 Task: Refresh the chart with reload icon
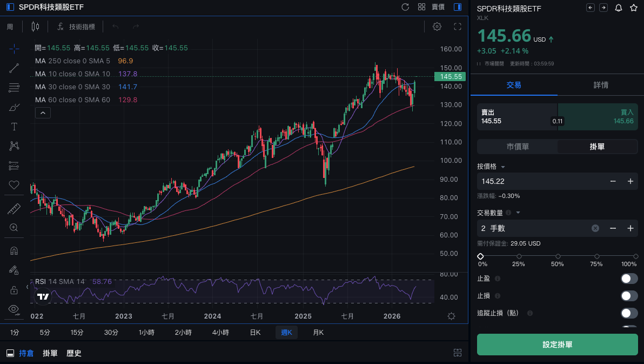[x=405, y=7]
